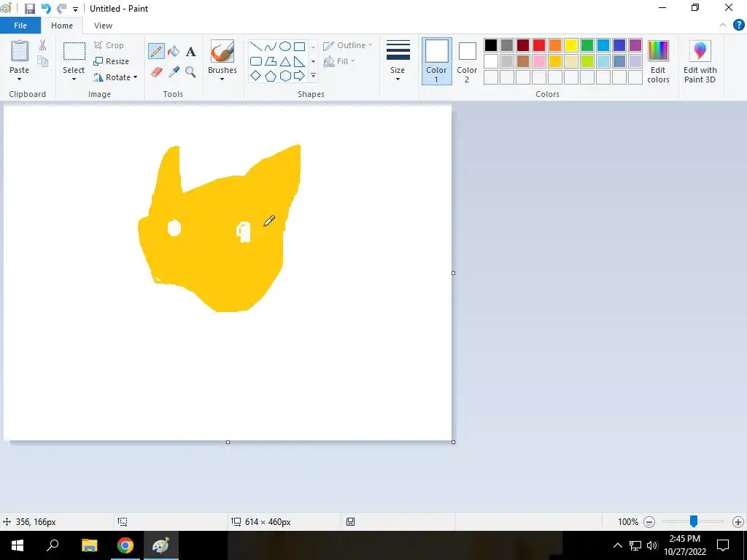Click the Redo arrow in title bar

tap(61, 9)
